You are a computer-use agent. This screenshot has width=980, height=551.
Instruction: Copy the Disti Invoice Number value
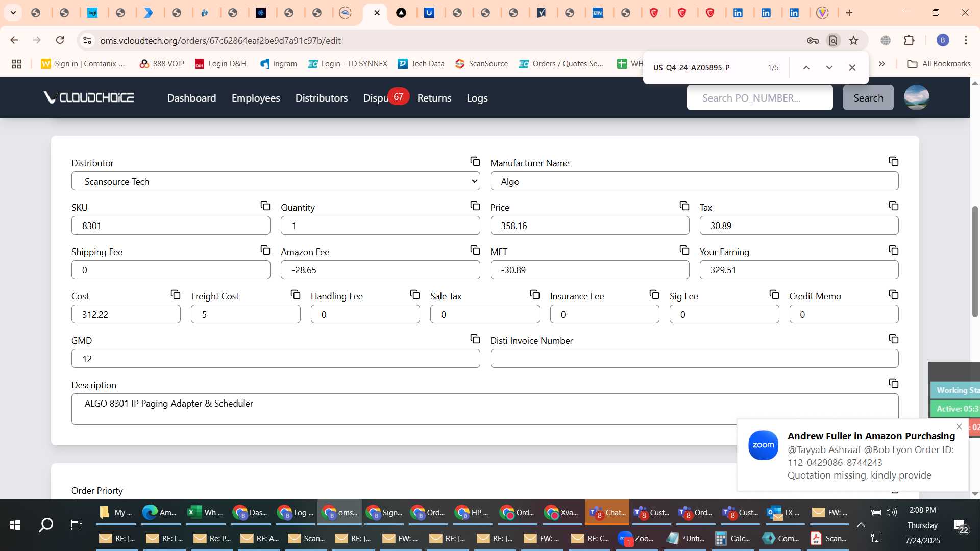coord(893,339)
